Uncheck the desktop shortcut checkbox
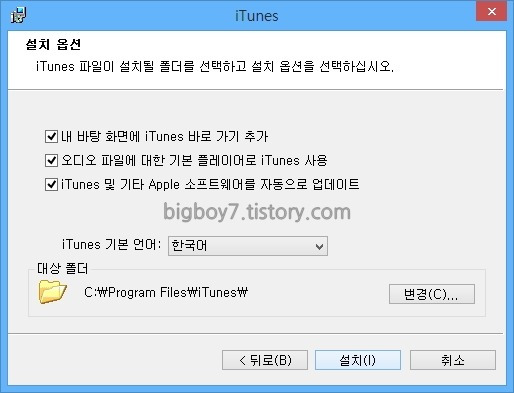 (x=51, y=136)
